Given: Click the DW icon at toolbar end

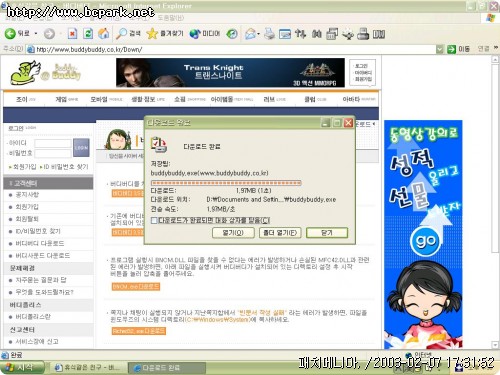Looking at the screenshot, I should (x=379, y=34).
